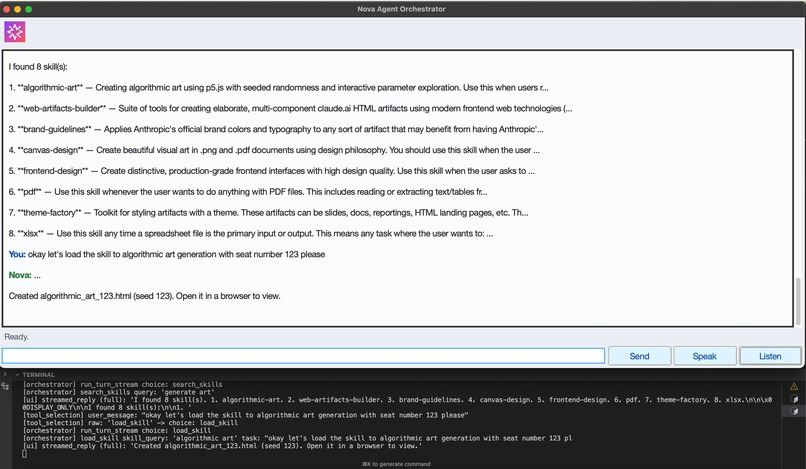This screenshot has height=469, width=806.
Task: Select the unhighlighted terminal instance icon
Action: [794, 399]
